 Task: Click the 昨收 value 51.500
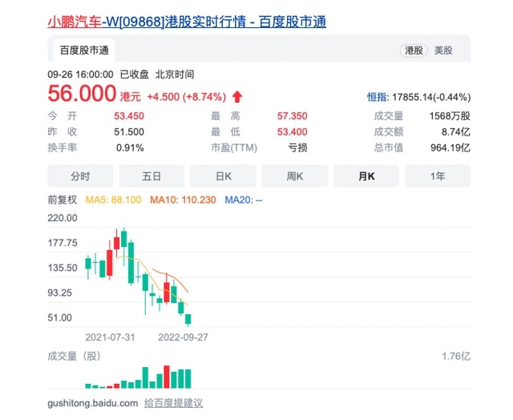point(129,131)
